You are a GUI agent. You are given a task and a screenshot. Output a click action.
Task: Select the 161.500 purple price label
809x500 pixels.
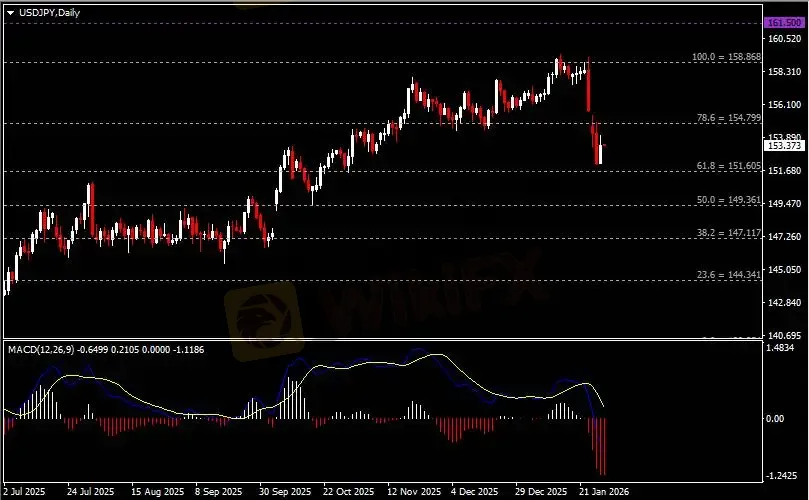tap(784, 23)
